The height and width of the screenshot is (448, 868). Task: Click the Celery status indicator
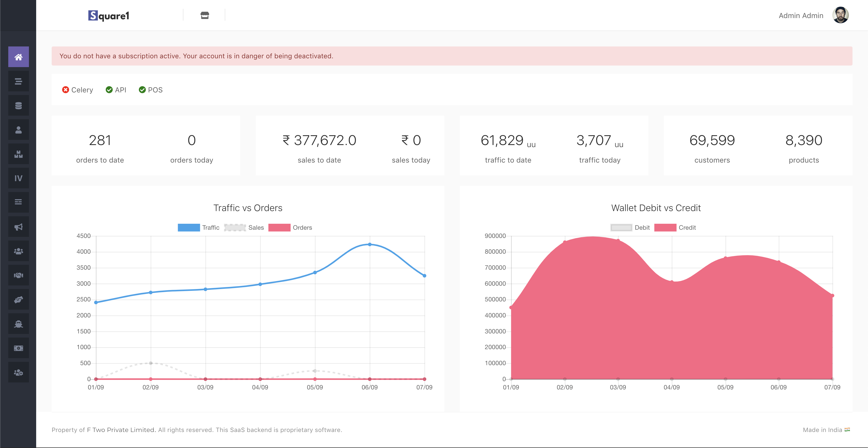pyautogui.click(x=78, y=90)
